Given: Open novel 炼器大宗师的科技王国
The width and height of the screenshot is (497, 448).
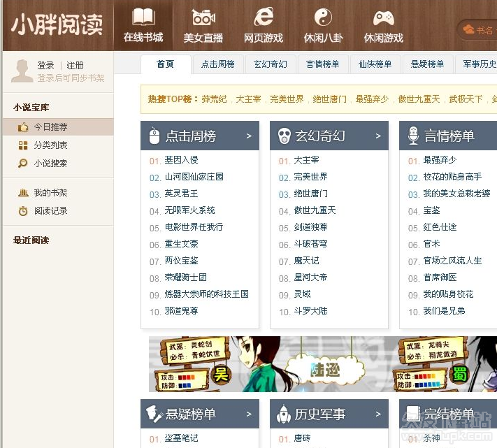Looking at the screenshot, I should pos(207,294).
